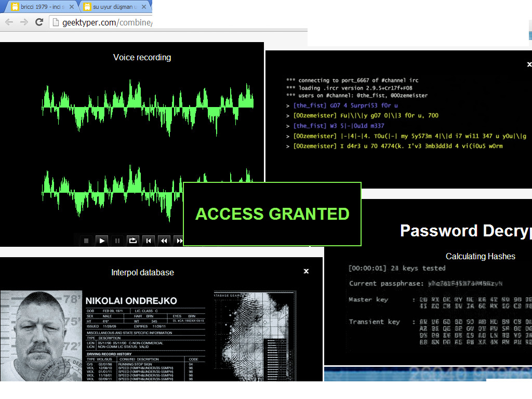Rewind the voice recording

(x=164, y=241)
